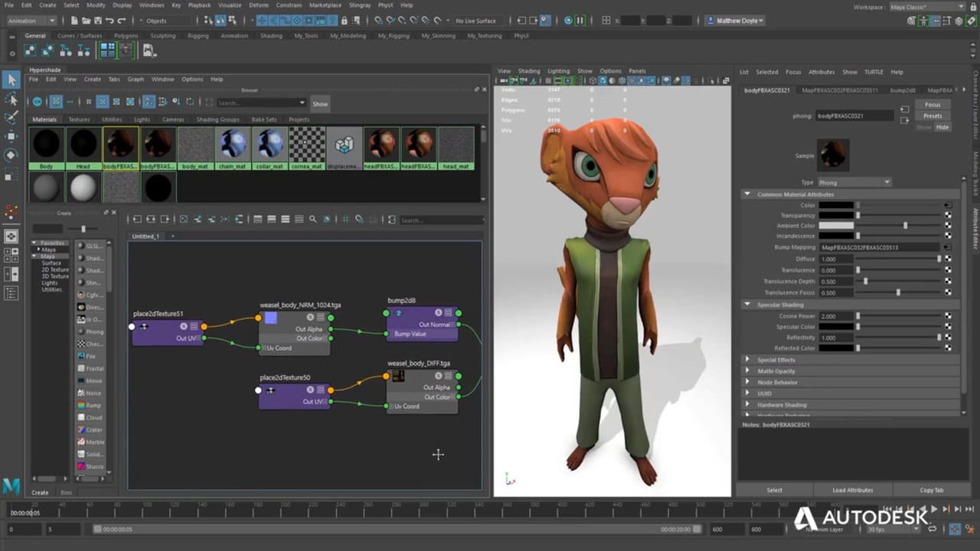Create a Phong shader from Create list
This screenshot has height=551, width=980.
pos(90,331)
